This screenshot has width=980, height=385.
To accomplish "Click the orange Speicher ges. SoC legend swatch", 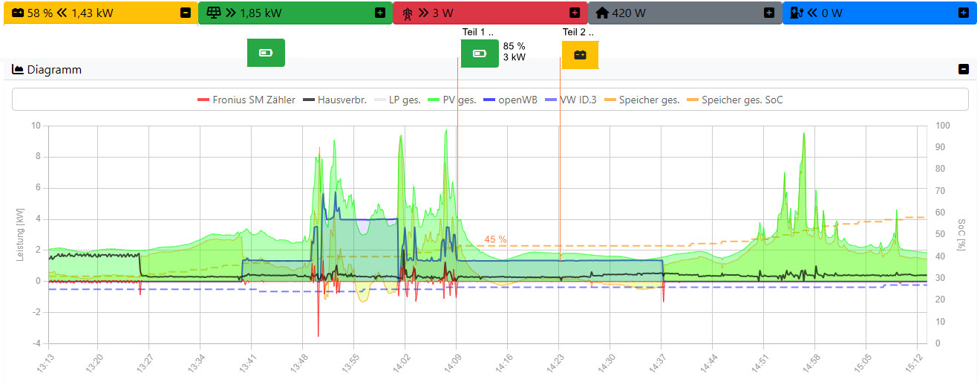I will (692, 100).
